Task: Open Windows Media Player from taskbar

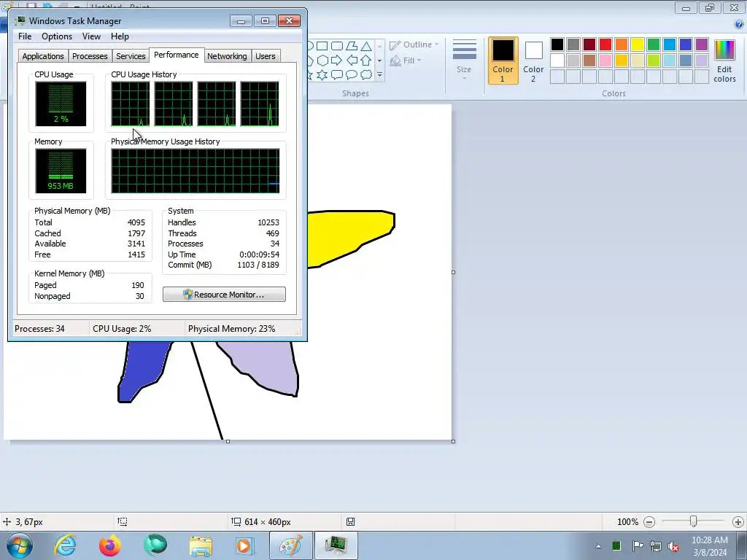Action: coord(245,545)
